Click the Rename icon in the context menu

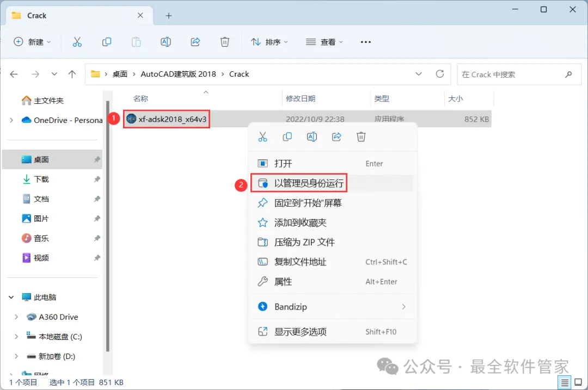pyautogui.click(x=311, y=137)
